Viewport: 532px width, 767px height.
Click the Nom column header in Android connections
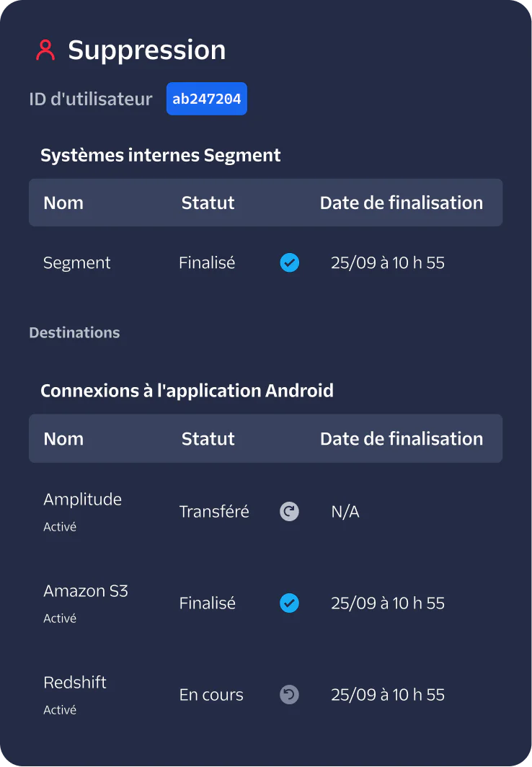tap(63, 438)
